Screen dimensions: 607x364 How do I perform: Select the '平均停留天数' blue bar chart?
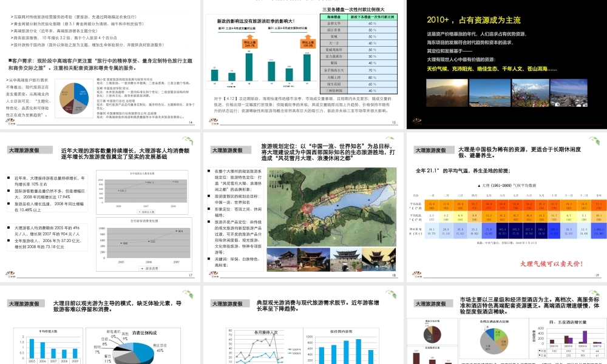[x=48, y=346]
